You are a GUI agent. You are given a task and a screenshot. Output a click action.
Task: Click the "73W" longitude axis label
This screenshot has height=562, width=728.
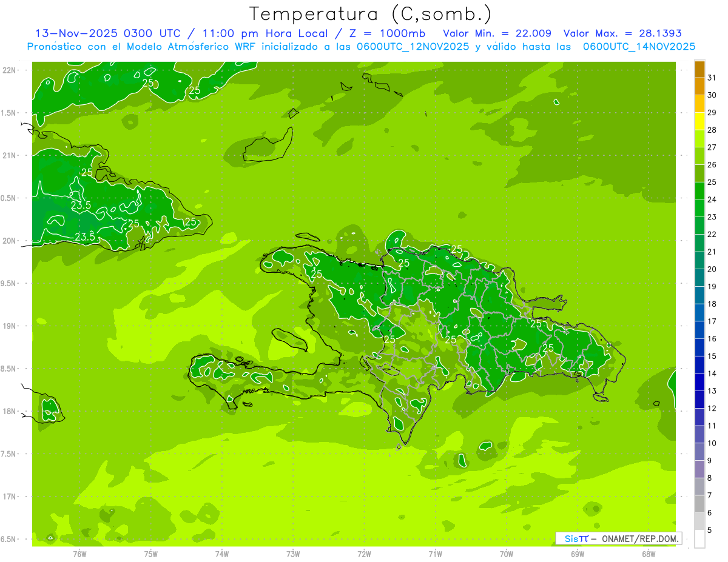tap(293, 554)
